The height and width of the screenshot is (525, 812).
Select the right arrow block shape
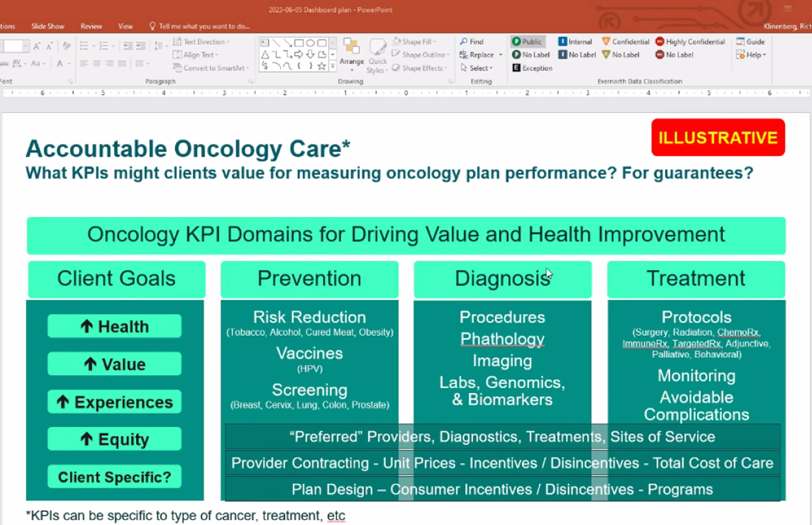tap(299, 55)
